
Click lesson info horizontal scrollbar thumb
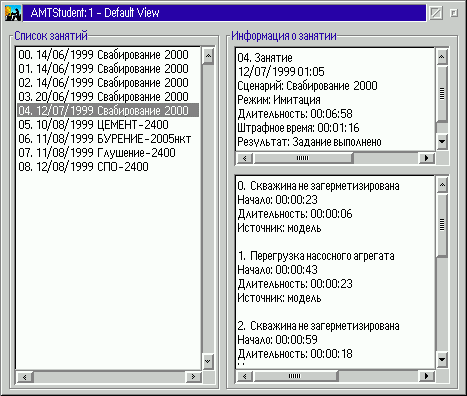303,158
